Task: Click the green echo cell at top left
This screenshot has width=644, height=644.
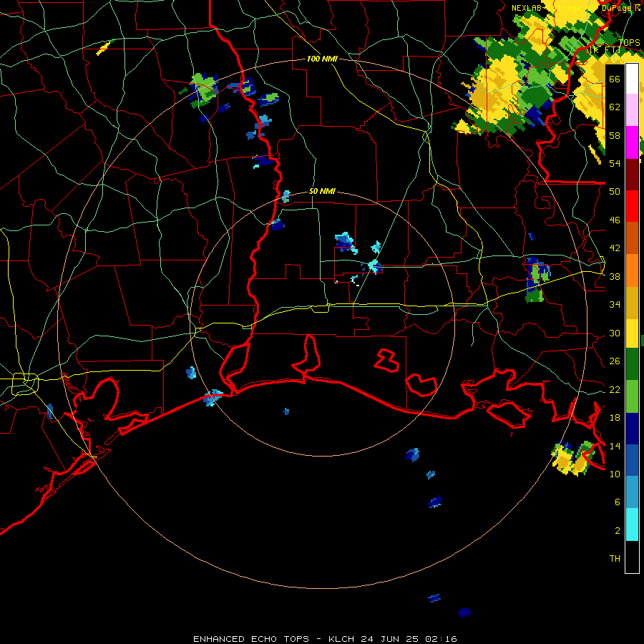Action: (x=204, y=89)
